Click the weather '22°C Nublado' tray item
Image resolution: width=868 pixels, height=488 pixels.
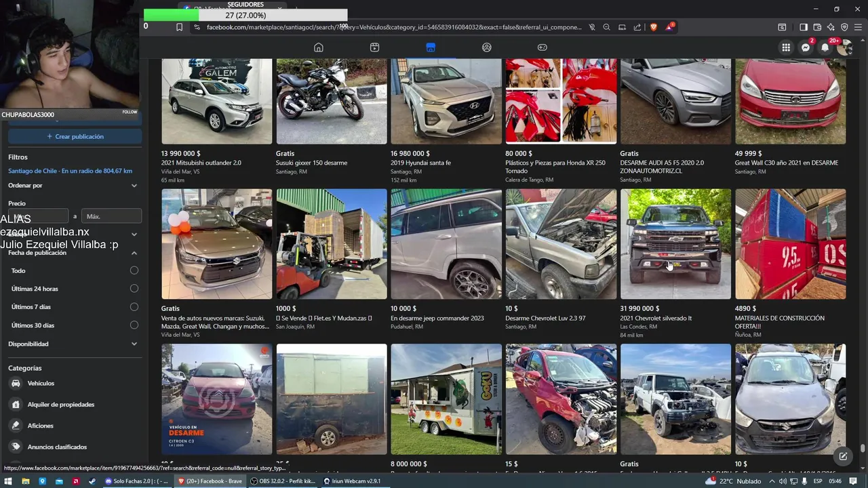(x=734, y=481)
